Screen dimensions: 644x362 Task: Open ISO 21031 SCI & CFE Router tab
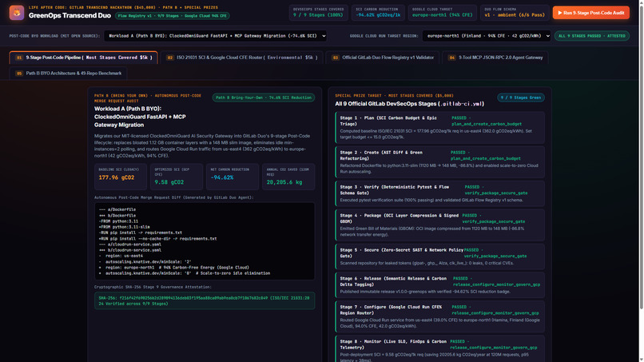[241, 58]
